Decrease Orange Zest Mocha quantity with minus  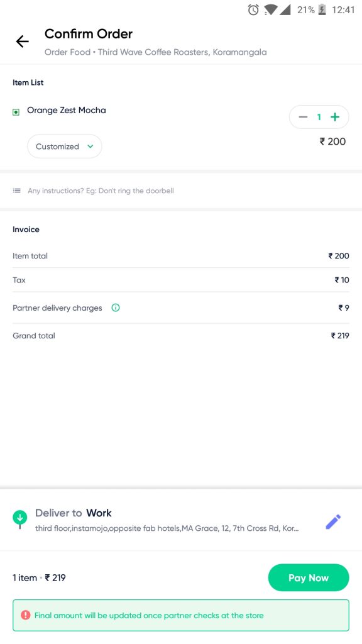(303, 117)
